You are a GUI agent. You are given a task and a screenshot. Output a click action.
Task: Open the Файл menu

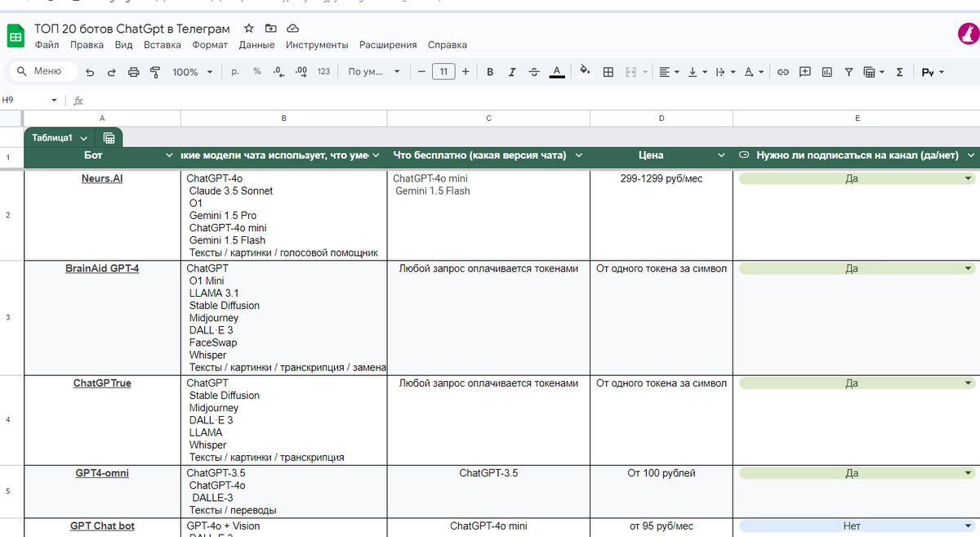point(47,45)
